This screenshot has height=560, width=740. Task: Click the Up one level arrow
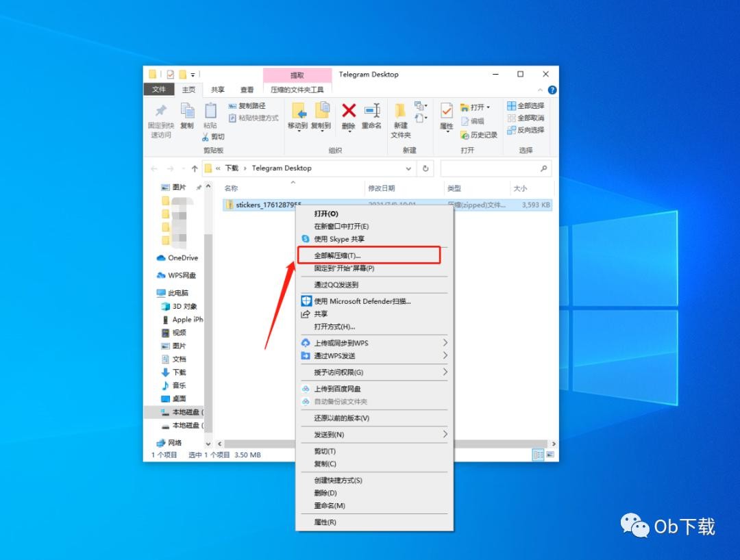(195, 168)
